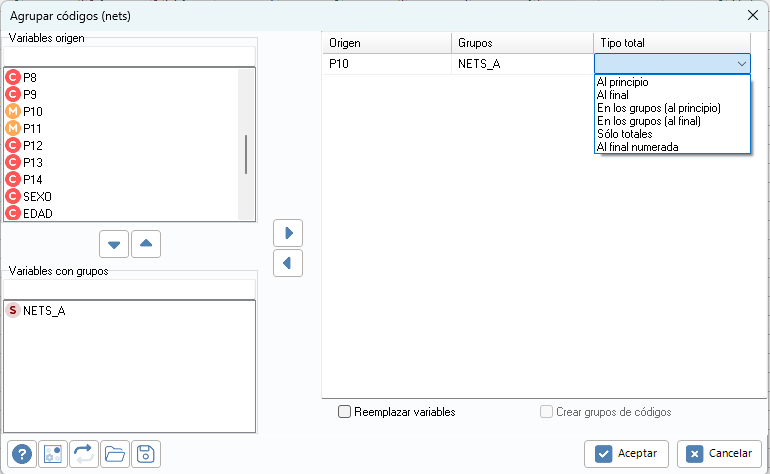Select variable SEXO in origin list

pyautogui.click(x=37, y=196)
